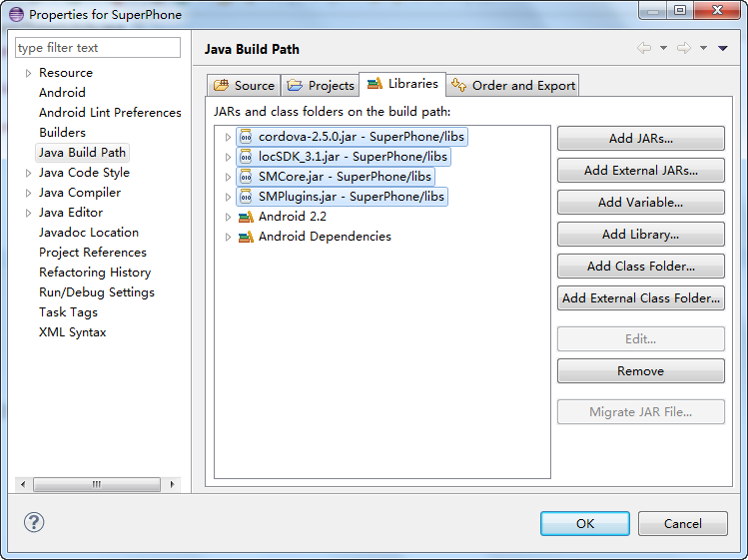Click the SMPlugins.jar jar icon
Image resolution: width=748 pixels, height=560 pixels.
246,197
